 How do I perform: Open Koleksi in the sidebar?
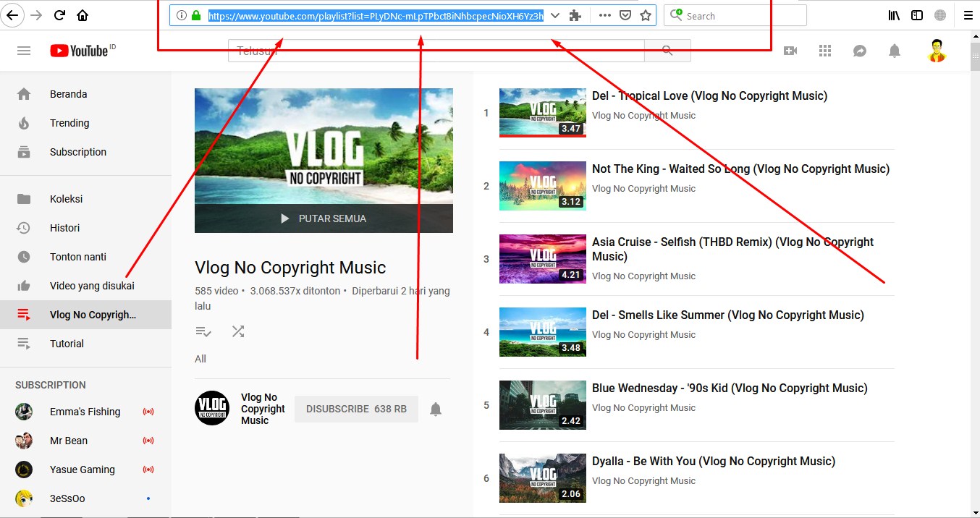(85, 199)
